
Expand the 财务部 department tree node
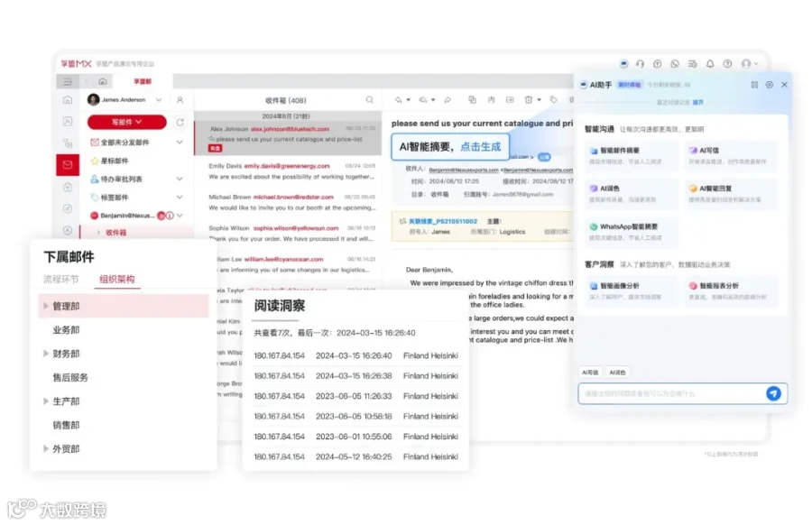46,354
